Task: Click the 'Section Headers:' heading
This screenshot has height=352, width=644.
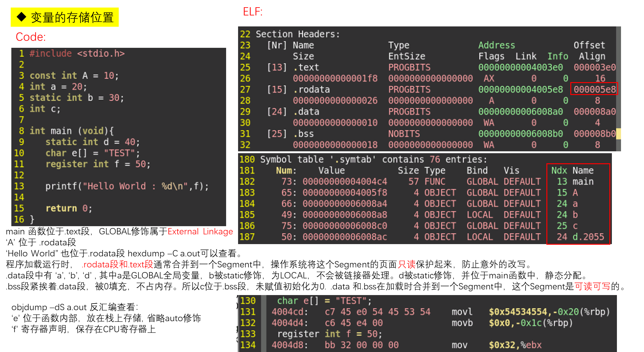Action: click(298, 34)
